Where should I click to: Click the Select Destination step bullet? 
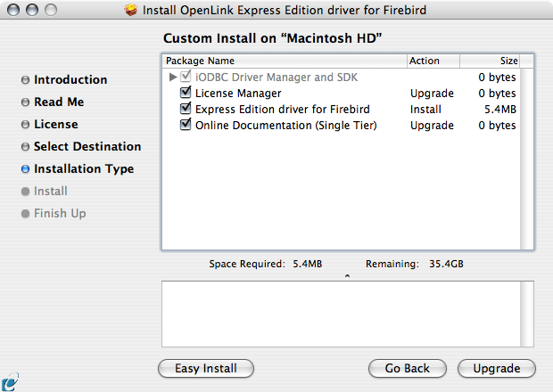tap(25, 147)
